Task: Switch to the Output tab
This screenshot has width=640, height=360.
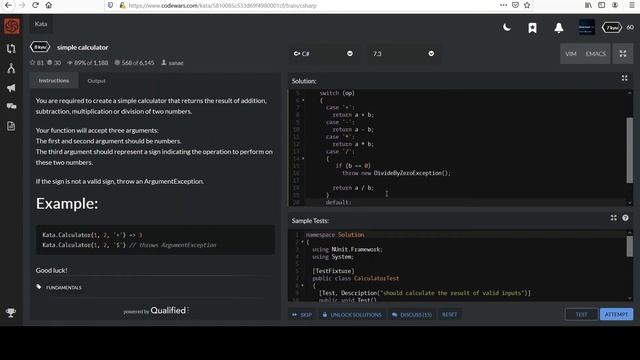Action: tap(96, 81)
